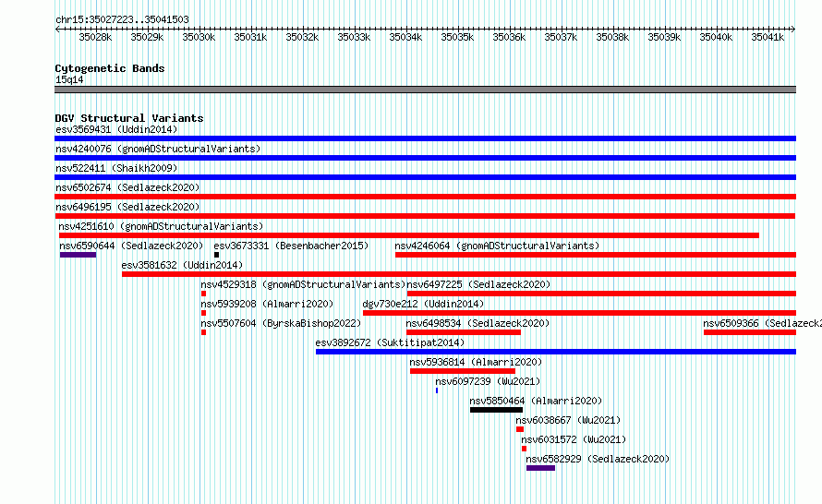Open esv3892672 (Suktitipat2014) label
The width and height of the screenshot is (822, 504).
[390, 342]
